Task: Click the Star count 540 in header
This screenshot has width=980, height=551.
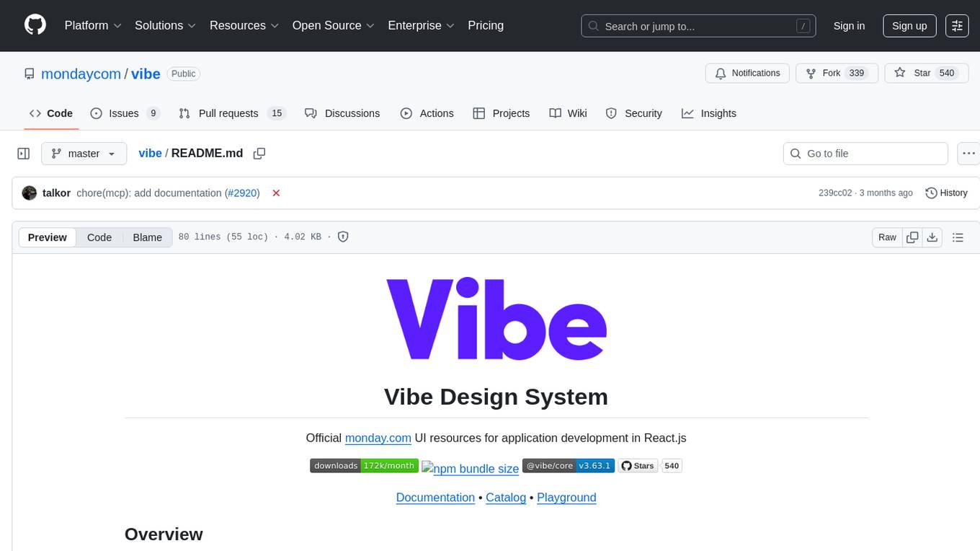Action: (x=947, y=73)
